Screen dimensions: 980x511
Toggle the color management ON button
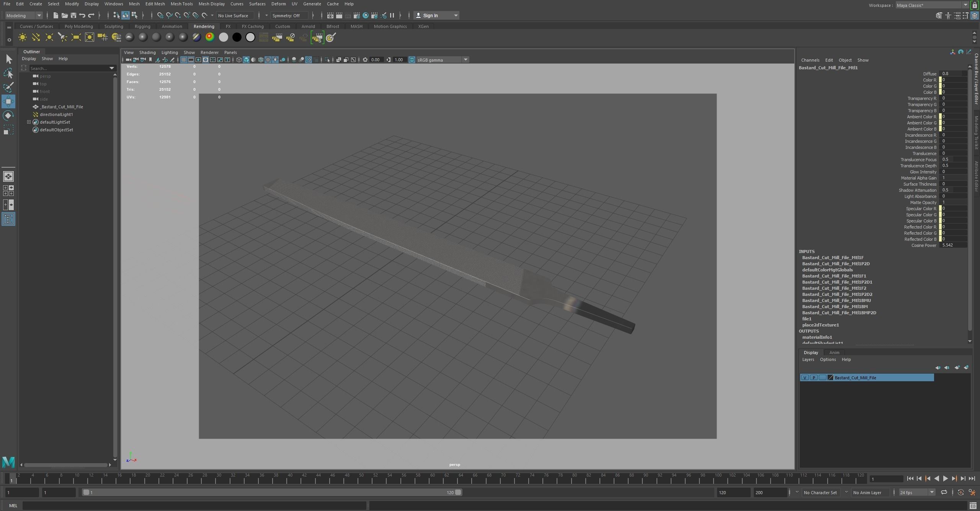point(412,60)
